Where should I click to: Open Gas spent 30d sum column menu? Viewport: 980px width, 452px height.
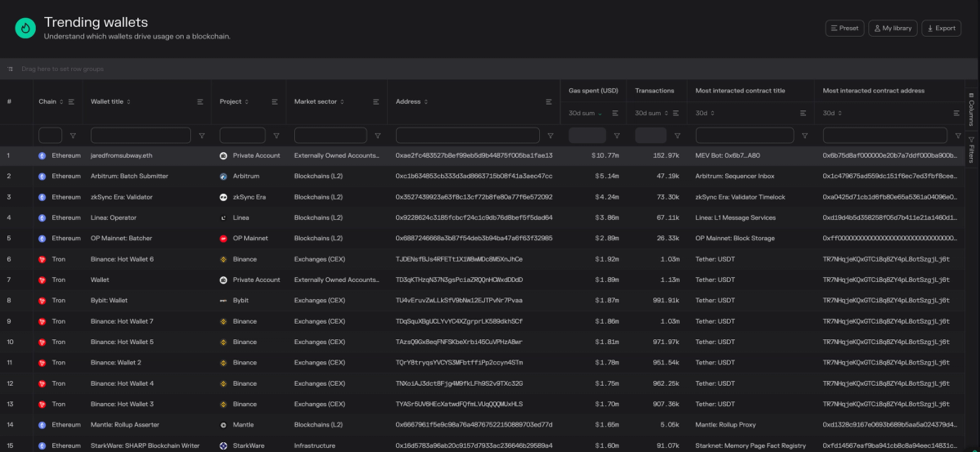point(616,113)
